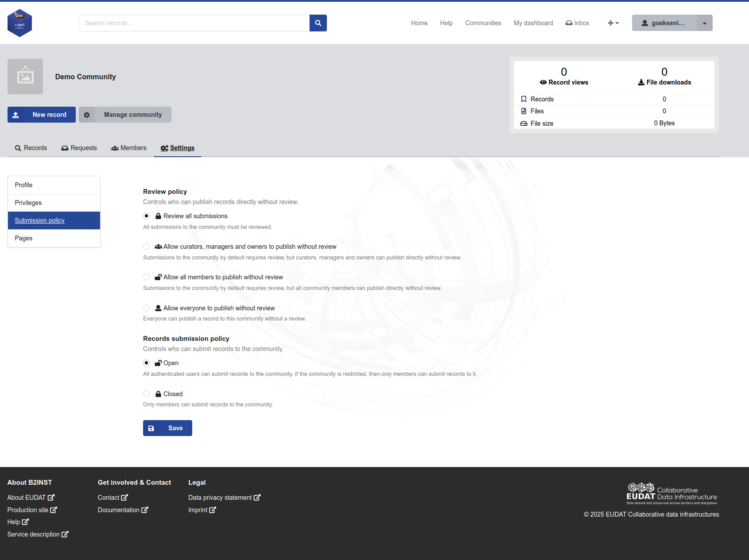Open Contact footer link
Screen dimensions: 749x560
113,498
